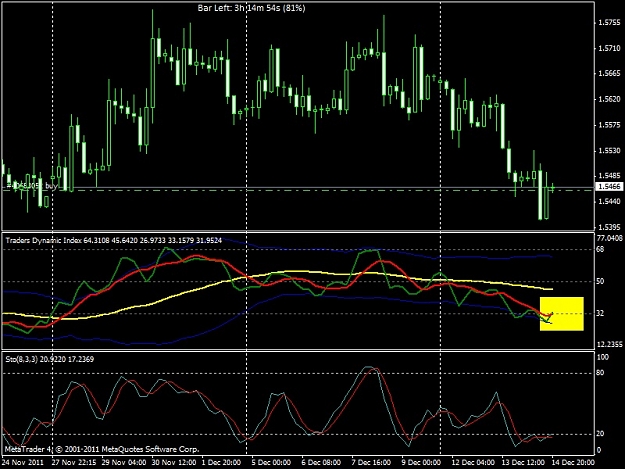The height and width of the screenshot is (469, 625).
Task: Select the Sto(8,3,3) indicator label
Action: click(49, 359)
